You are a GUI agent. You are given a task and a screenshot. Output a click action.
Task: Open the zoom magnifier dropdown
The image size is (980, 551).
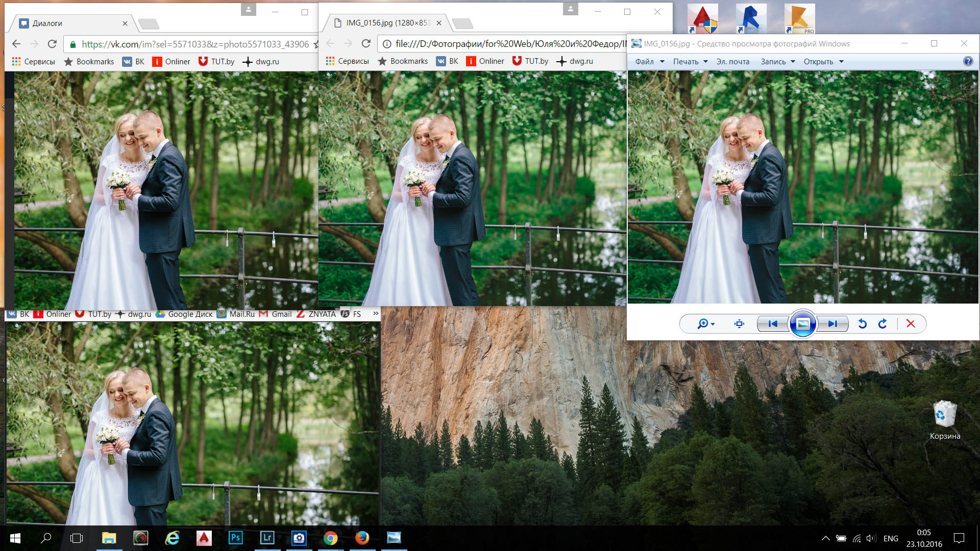pos(706,324)
